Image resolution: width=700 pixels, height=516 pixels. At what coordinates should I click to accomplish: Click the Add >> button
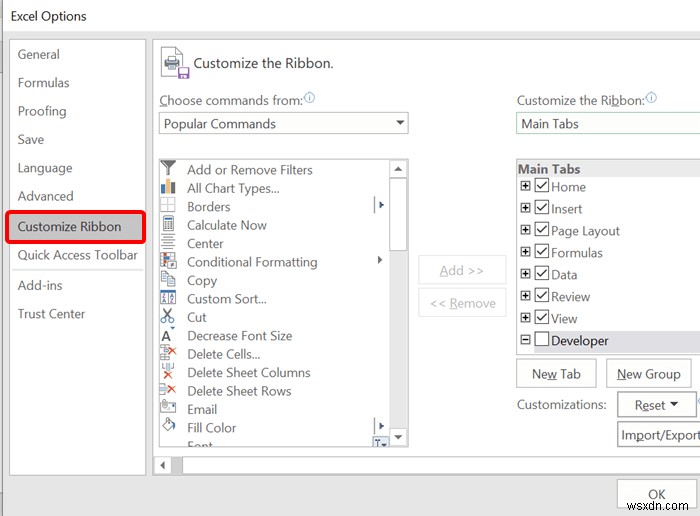click(x=462, y=270)
